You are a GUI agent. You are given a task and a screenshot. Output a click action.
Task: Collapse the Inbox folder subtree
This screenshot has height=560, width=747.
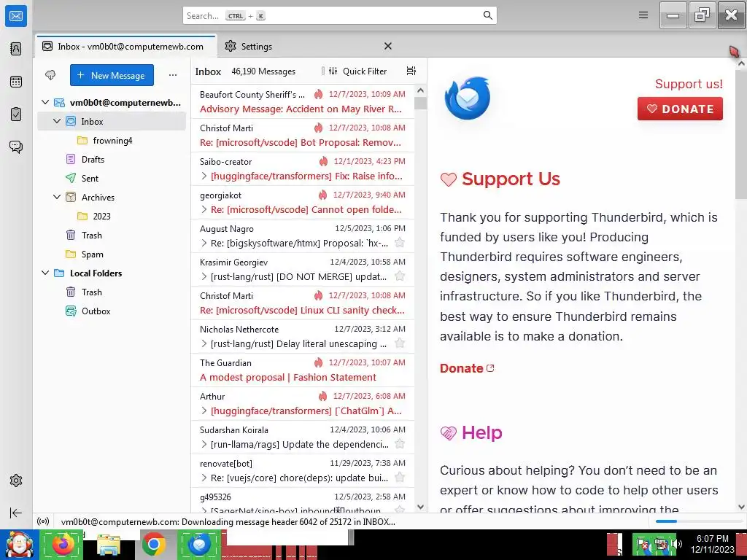(57, 122)
